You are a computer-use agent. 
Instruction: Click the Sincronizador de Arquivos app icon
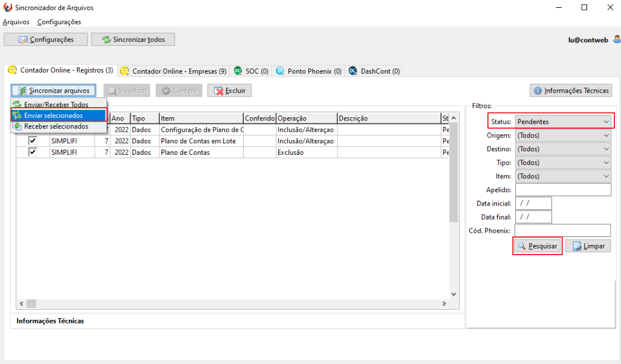(x=7, y=7)
